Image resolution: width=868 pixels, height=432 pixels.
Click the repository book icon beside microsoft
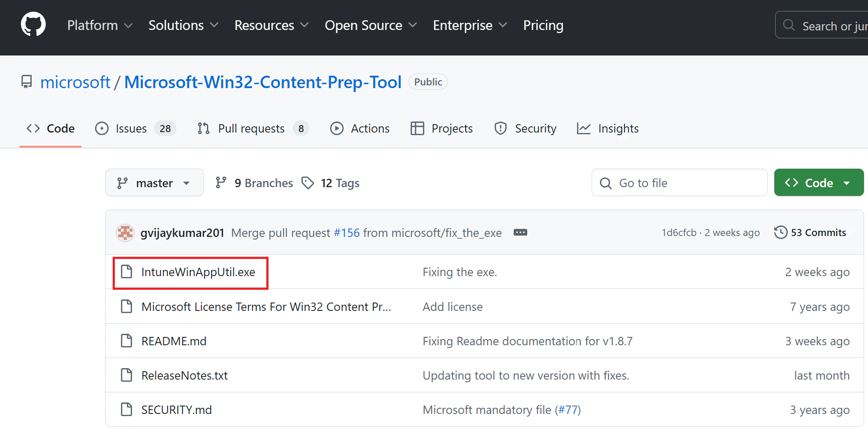tap(27, 82)
